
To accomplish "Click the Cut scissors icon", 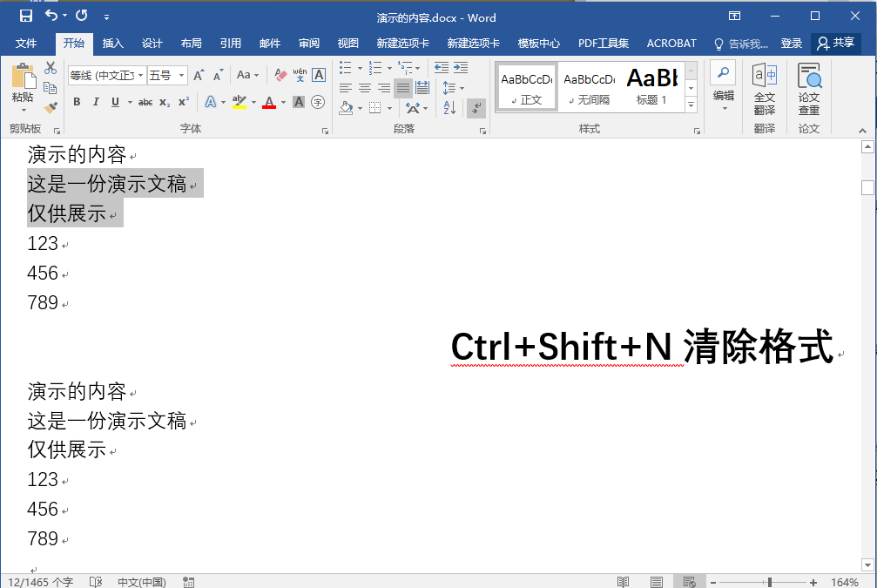I will (51, 68).
